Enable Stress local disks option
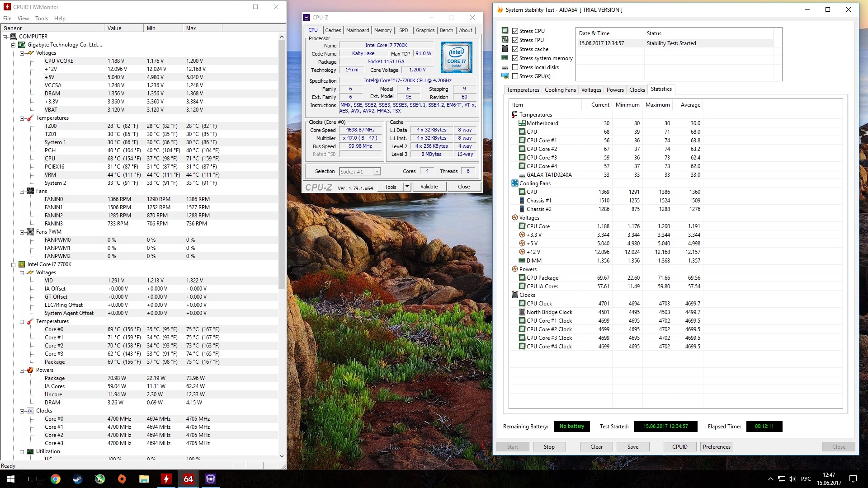Viewport: 868px width, 488px height. point(515,67)
